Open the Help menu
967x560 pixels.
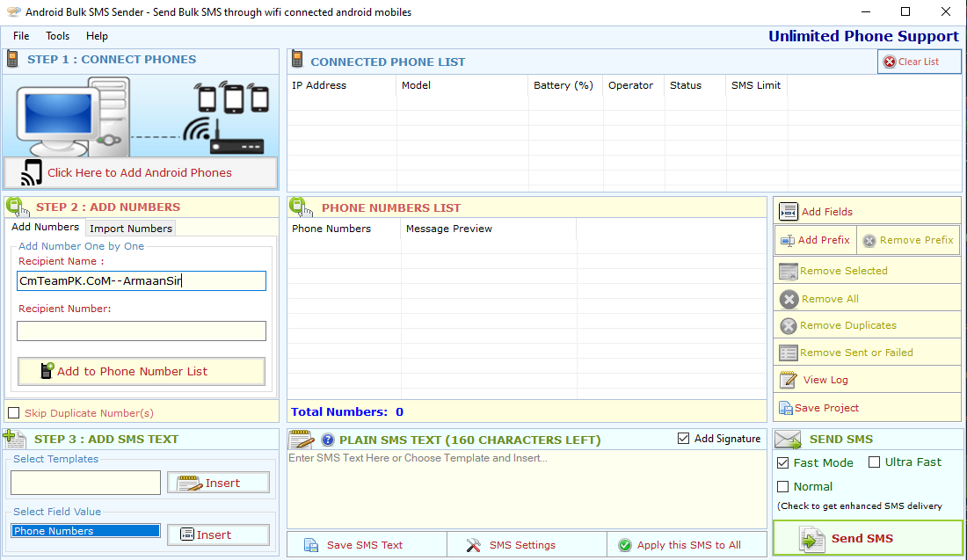97,36
